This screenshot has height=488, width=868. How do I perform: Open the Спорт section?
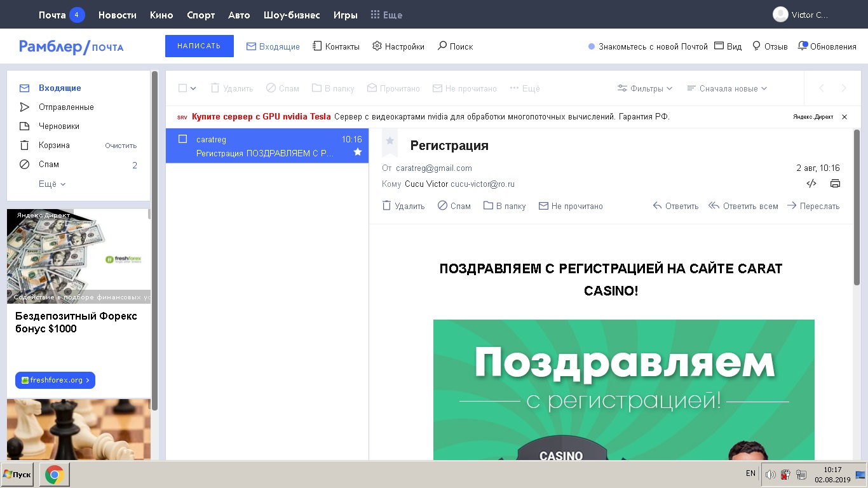(201, 15)
